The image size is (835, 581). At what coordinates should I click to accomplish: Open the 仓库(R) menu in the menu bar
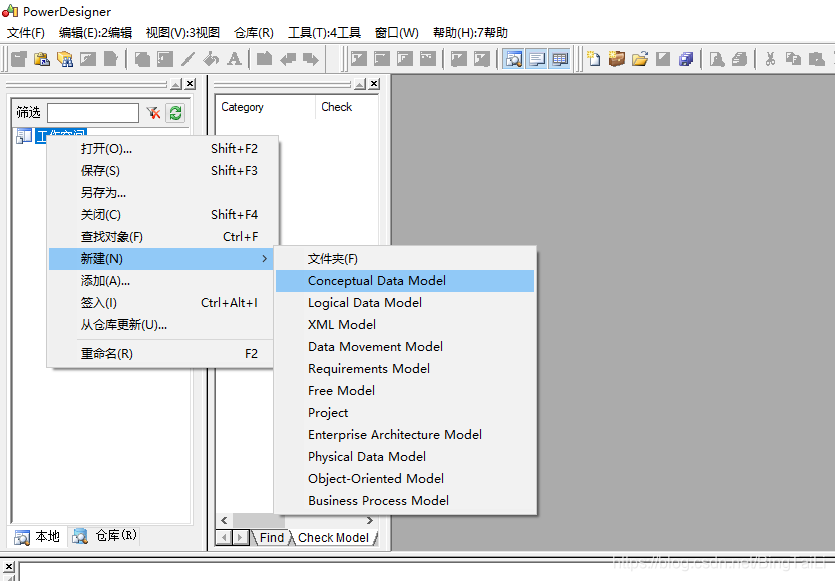pyautogui.click(x=253, y=33)
